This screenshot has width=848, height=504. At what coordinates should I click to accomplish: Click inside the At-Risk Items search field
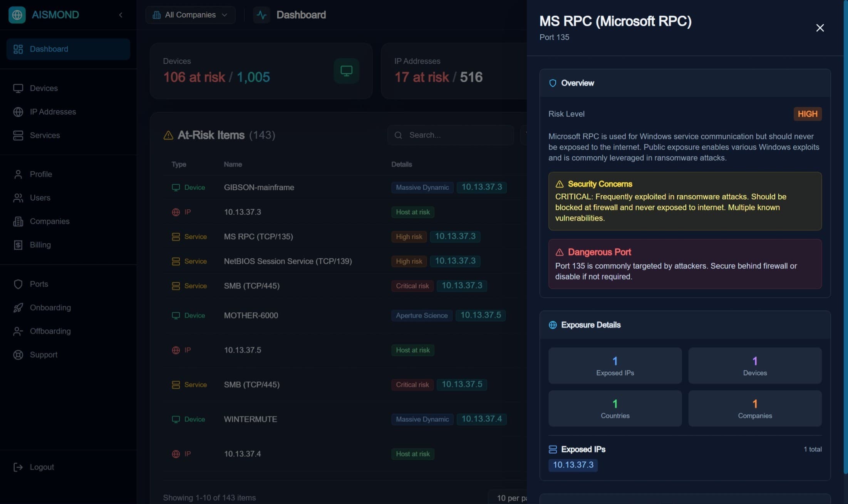pyautogui.click(x=450, y=135)
